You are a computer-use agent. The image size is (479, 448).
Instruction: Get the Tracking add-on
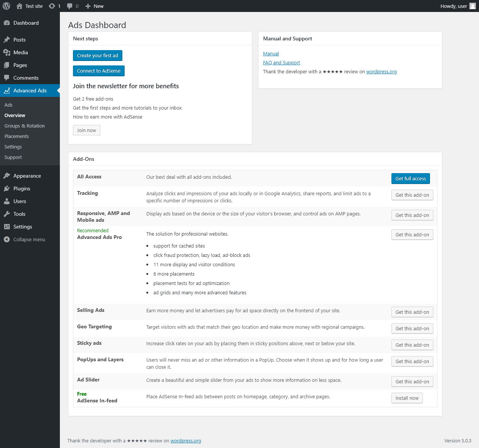click(x=412, y=195)
